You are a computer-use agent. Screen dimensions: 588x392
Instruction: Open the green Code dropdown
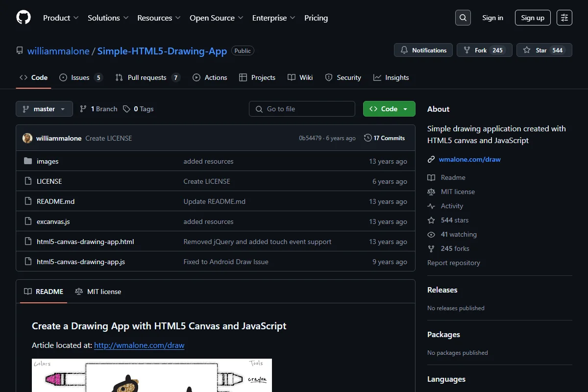tap(389, 109)
